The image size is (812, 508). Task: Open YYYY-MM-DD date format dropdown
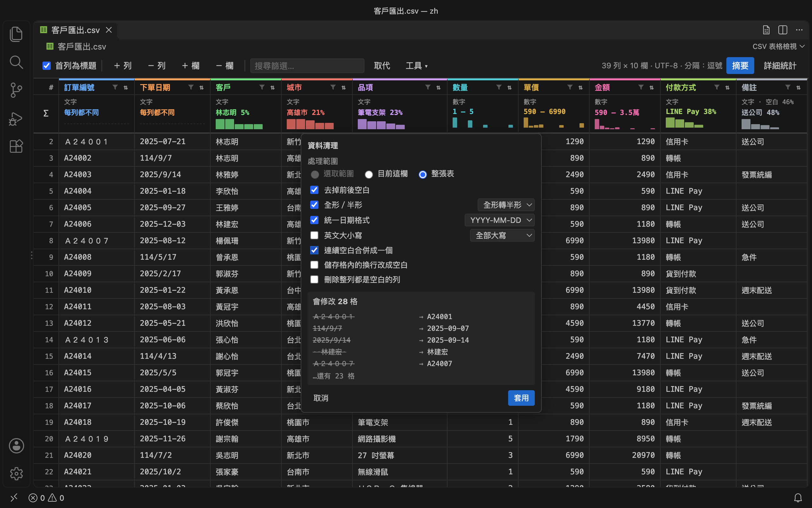[x=500, y=220]
